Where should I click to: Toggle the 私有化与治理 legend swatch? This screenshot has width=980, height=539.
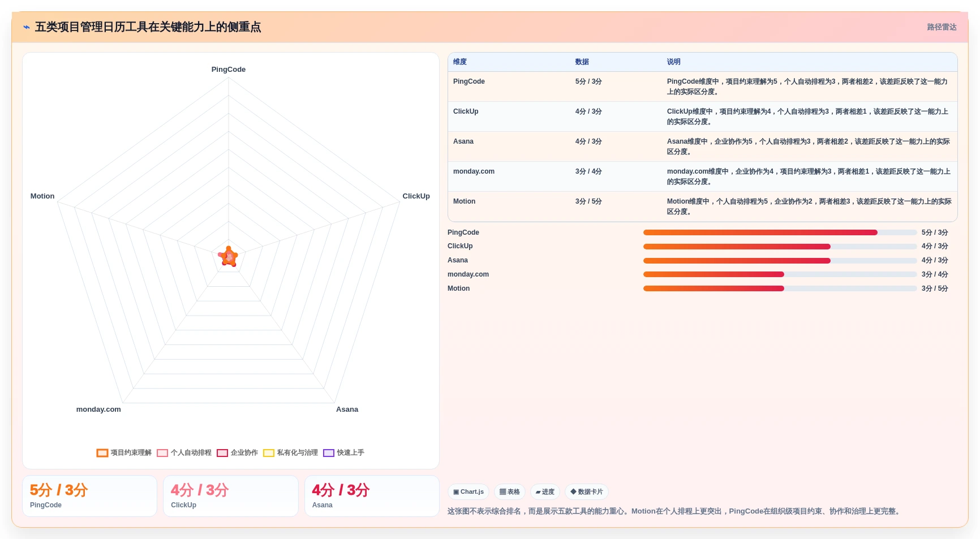point(269,453)
